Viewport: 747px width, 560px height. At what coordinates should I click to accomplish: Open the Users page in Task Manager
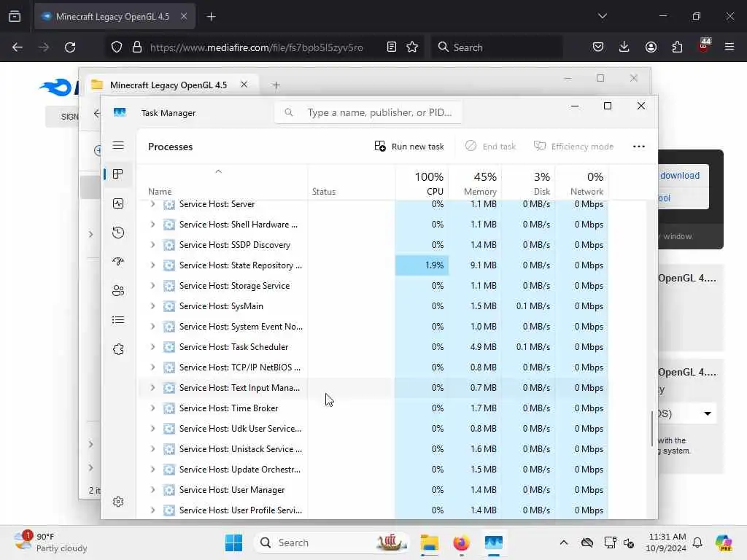pyautogui.click(x=118, y=290)
